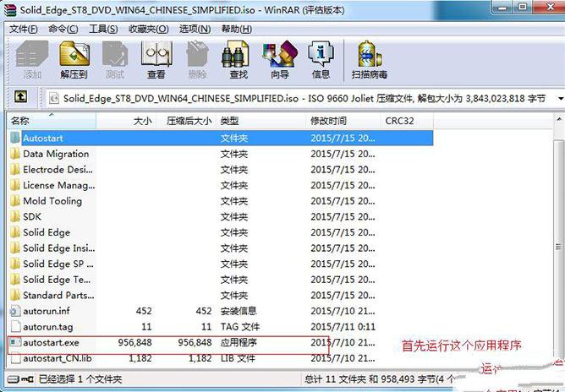This screenshot has height=392, width=565.
Task: Open the 帮助(H) menu
Action: [237, 29]
